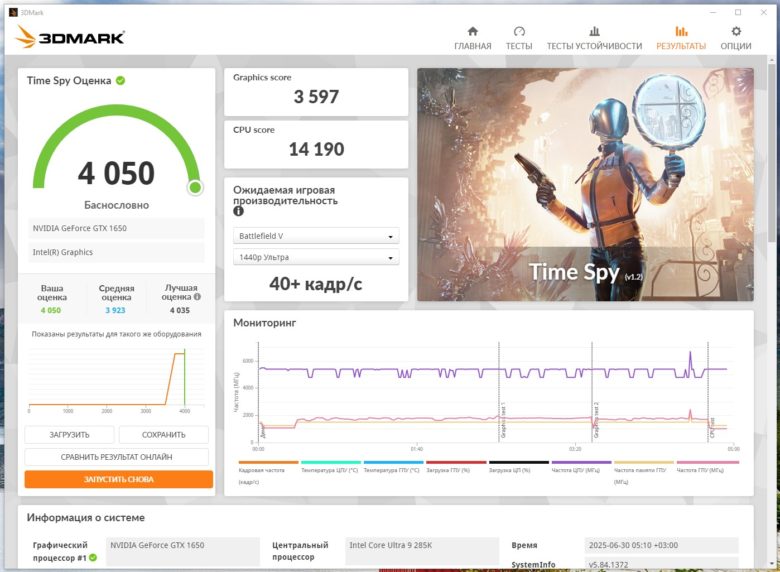Click the Time Spy preview image

pyautogui.click(x=585, y=185)
